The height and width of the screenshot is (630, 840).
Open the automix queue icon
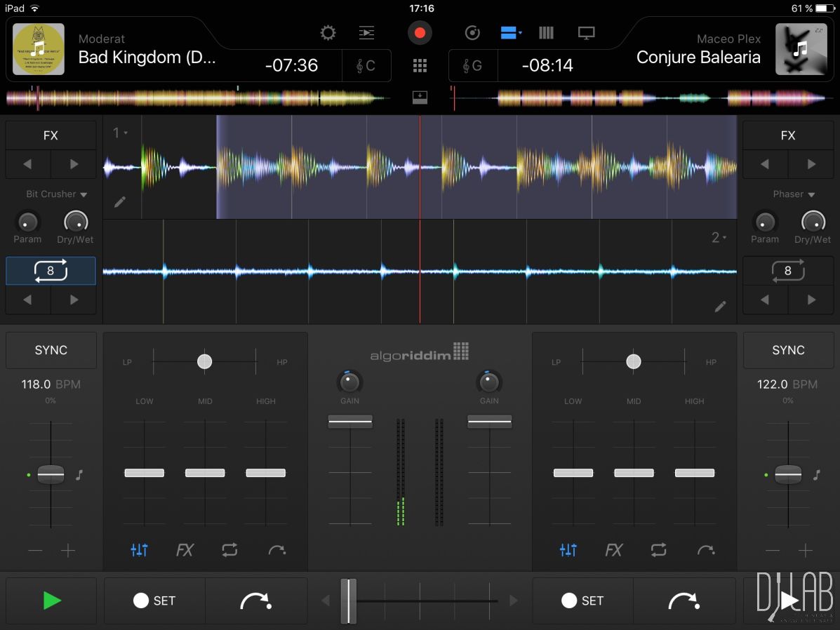tap(366, 32)
